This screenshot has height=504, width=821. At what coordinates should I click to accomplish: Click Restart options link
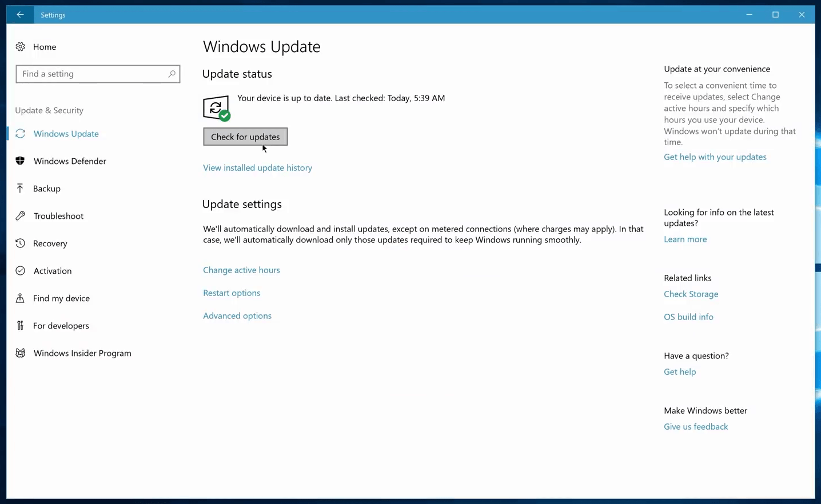click(x=232, y=293)
